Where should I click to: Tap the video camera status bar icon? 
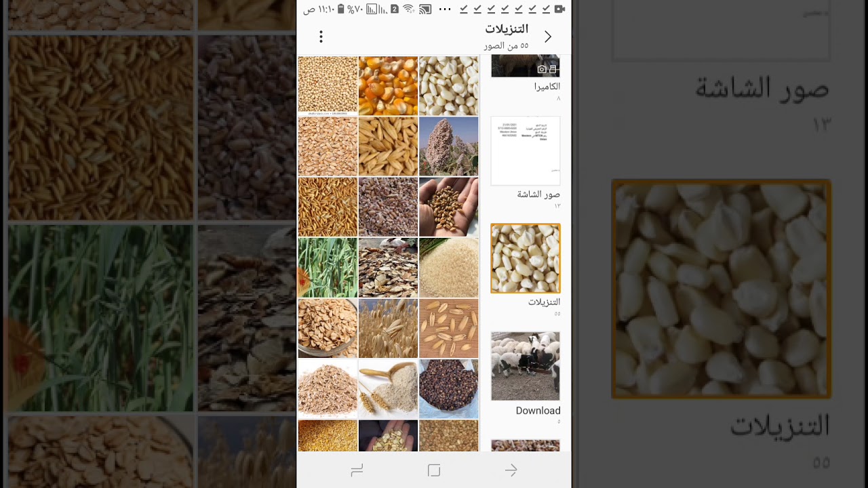pyautogui.click(x=560, y=9)
